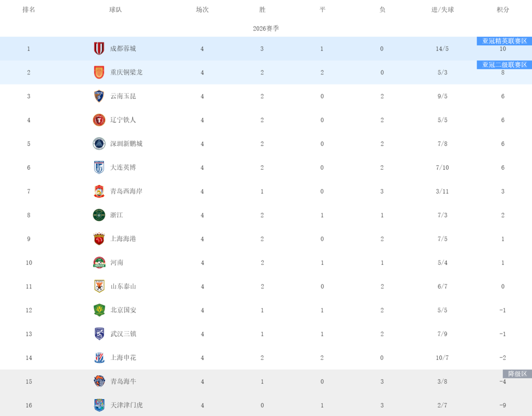Open the 山东泰山 team name link
The width and height of the screenshot is (532, 416).
tap(123, 286)
